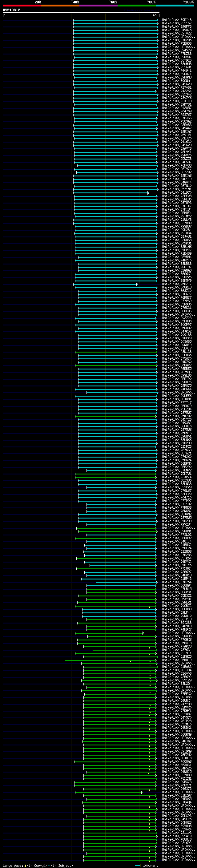Open UniRef100_A7TT47 hit
This screenshot has height=868, width=197.
click(177, 403)
